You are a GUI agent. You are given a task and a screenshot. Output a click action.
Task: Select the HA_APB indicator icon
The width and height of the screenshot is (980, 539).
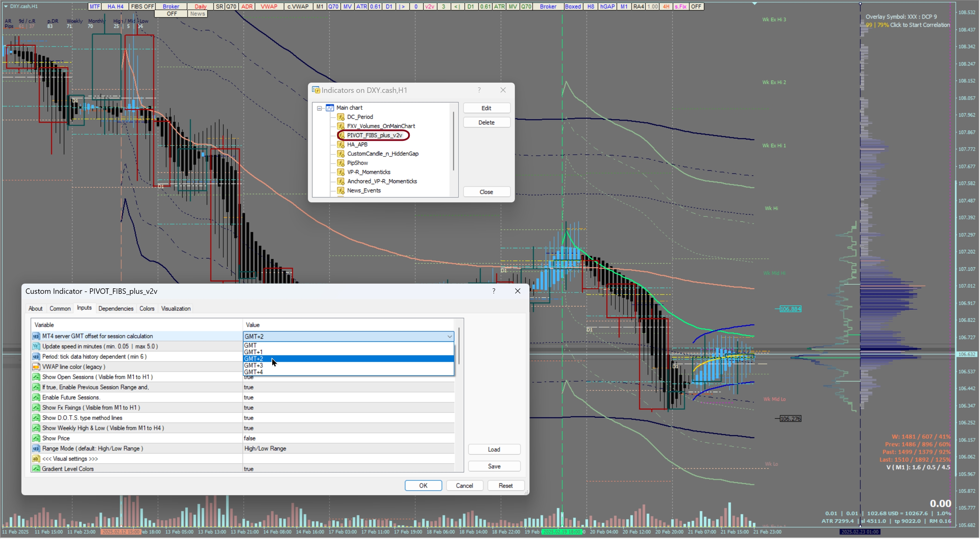341,145
